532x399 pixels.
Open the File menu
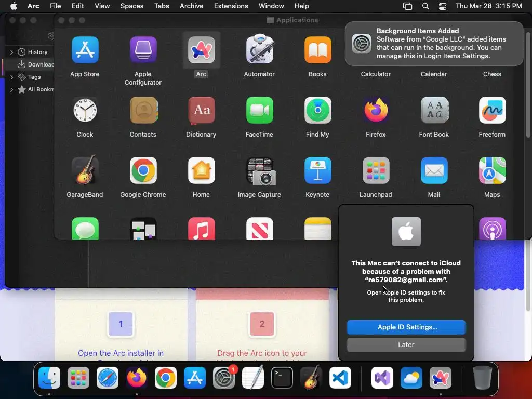click(x=55, y=6)
